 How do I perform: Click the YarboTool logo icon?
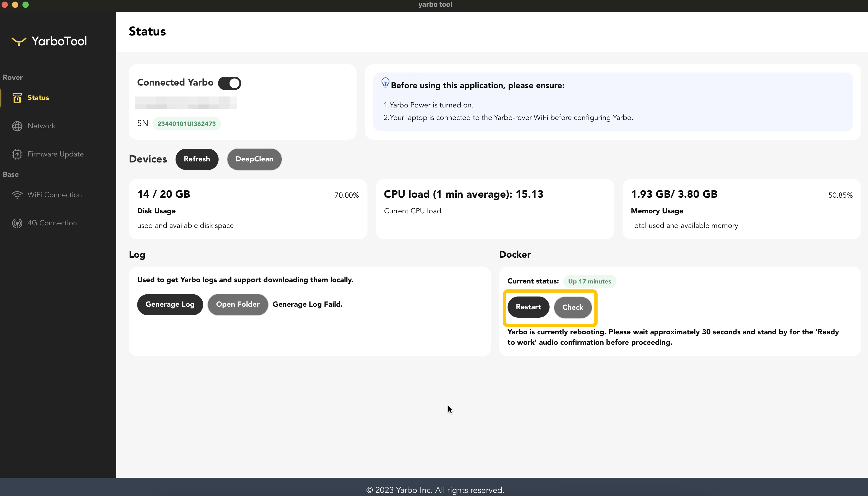[x=19, y=41]
